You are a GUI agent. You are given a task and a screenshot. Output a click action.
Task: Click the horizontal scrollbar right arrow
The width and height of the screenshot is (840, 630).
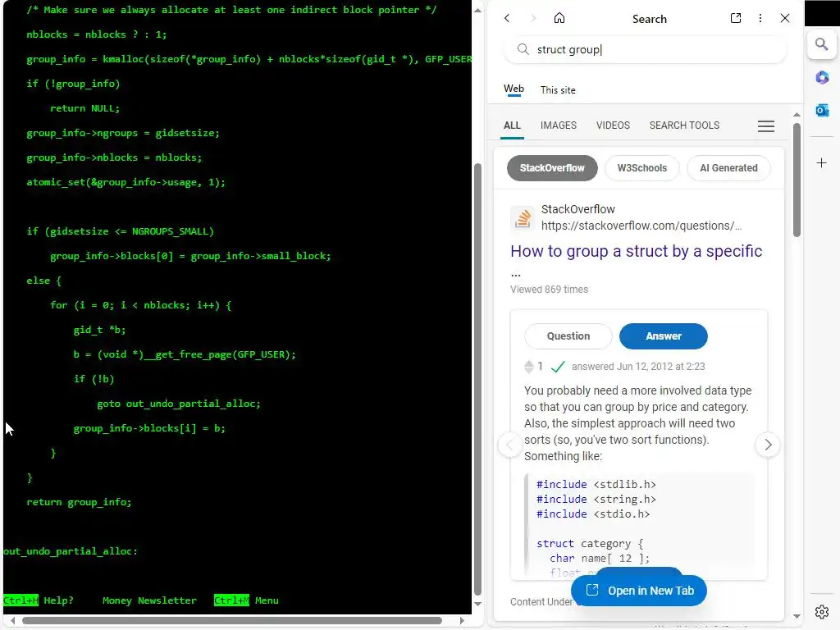click(462, 620)
